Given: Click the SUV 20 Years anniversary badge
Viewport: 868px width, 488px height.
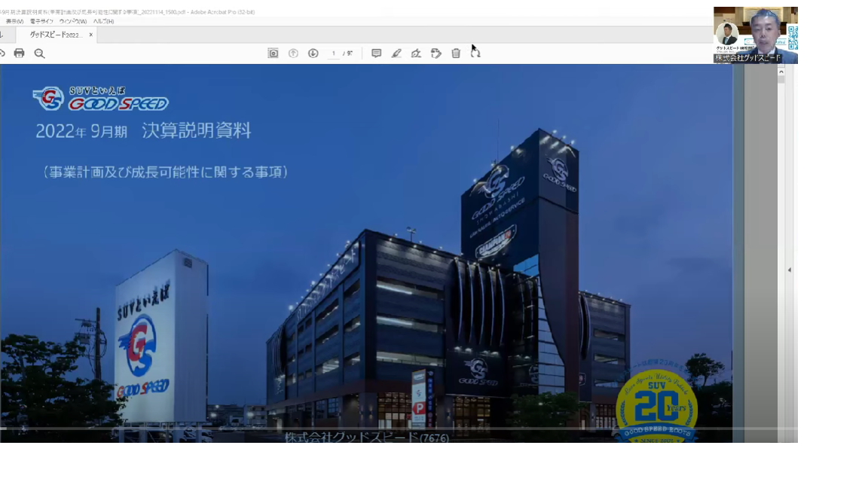Looking at the screenshot, I should pyautogui.click(x=656, y=404).
